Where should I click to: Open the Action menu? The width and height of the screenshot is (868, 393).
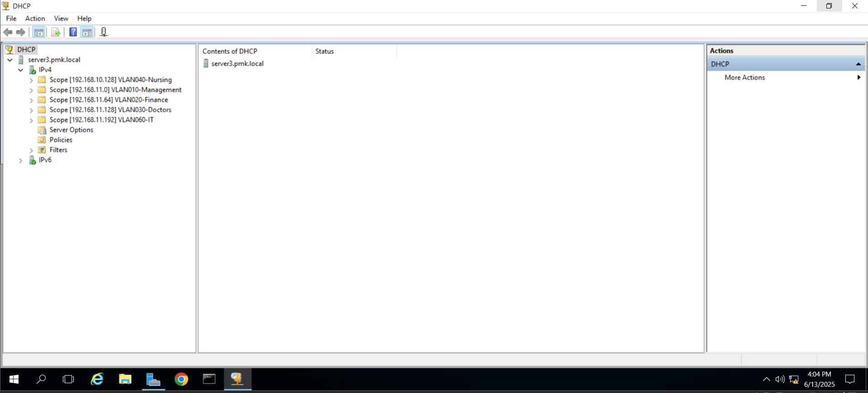coord(35,19)
